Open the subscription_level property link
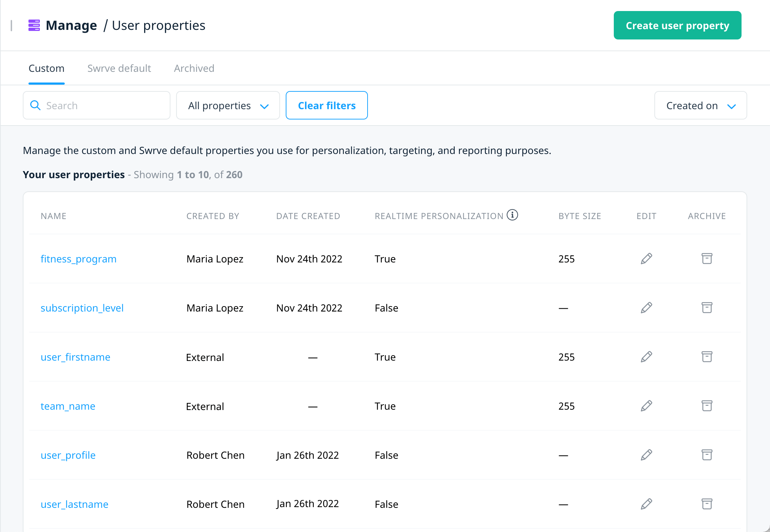770x532 pixels. pos(82,308)
